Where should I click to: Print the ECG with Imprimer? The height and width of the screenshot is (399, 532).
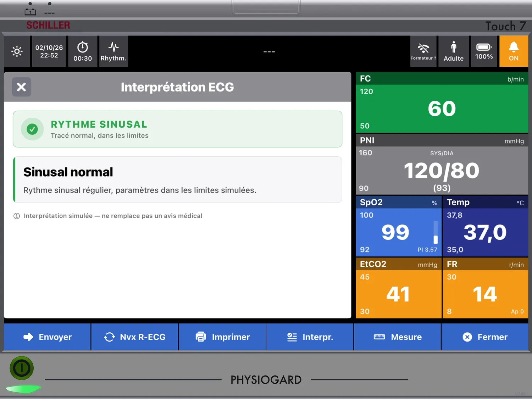[222, 337]
